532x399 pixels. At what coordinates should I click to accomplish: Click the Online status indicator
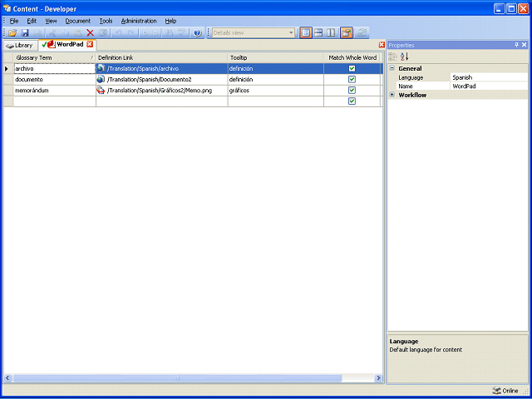click(x=505, y=391)
